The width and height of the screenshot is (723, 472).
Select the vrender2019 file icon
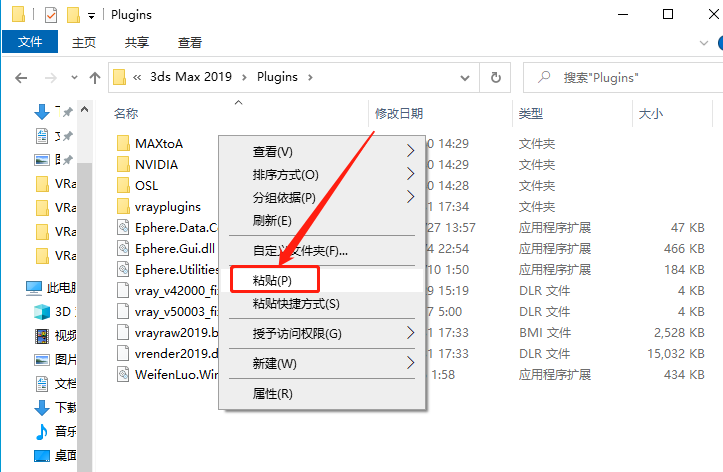click(x=123, y=353)
